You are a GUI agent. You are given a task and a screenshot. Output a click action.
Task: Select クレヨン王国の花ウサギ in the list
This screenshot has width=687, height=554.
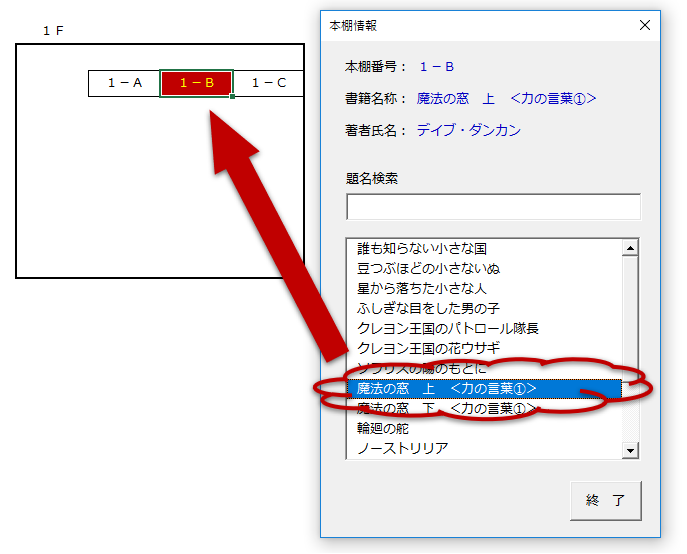point(484,348)
